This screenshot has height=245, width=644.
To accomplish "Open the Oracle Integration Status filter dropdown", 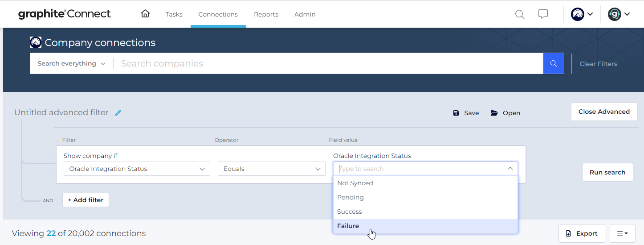I will pos(136,169).
